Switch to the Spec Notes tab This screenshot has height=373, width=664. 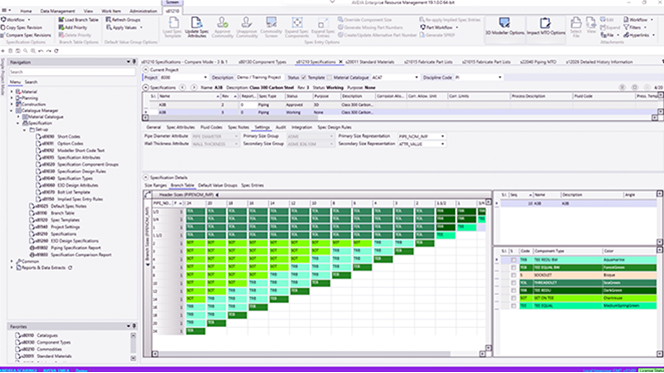[x=238, y=127]
